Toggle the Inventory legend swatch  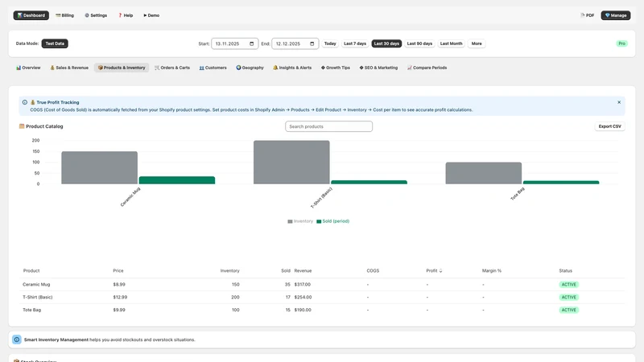(x=290, y=221)
